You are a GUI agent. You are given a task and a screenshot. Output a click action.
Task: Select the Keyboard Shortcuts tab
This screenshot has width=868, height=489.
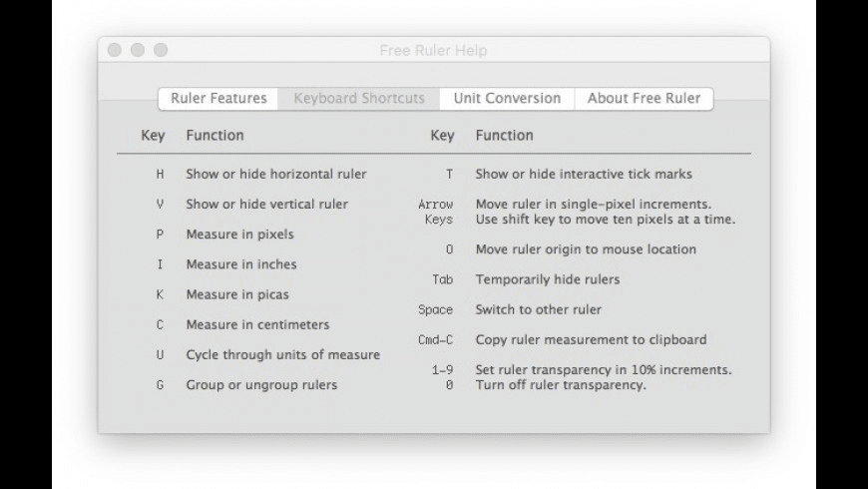pyautogui.click(x=359, y=99)
